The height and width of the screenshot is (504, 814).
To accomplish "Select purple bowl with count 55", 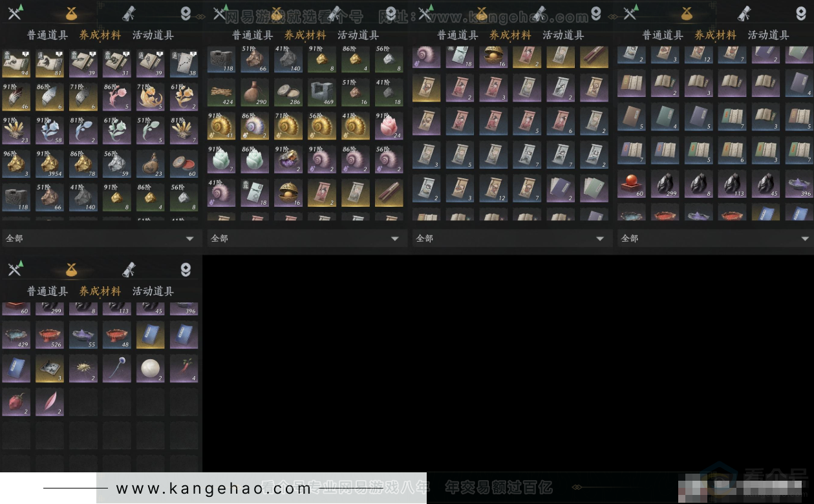I will tap(83, 335).
